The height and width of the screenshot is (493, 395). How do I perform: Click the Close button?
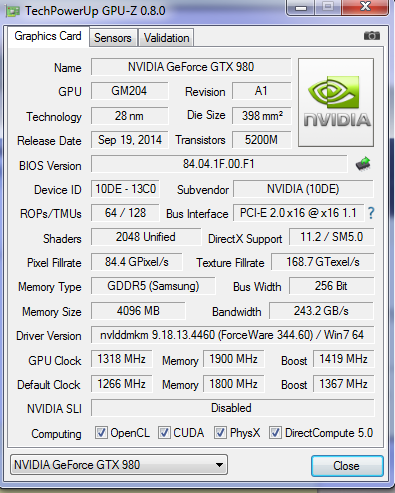(x=347, y=466)
